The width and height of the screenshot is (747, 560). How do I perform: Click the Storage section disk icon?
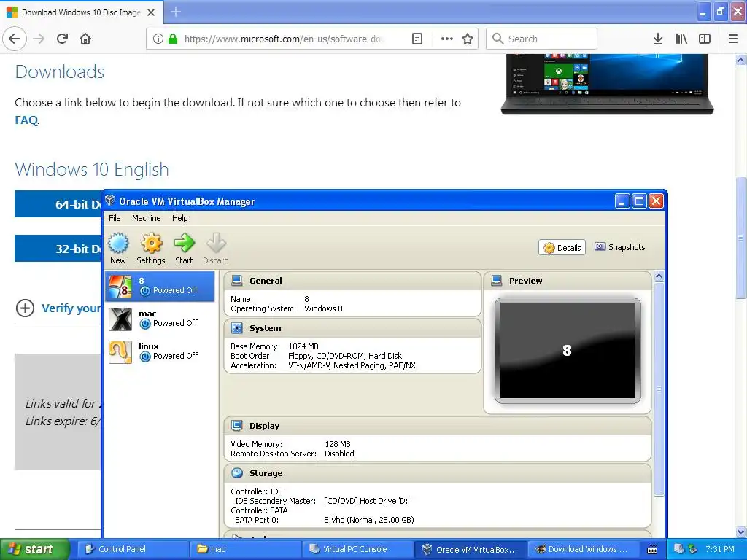coord(237,472)
